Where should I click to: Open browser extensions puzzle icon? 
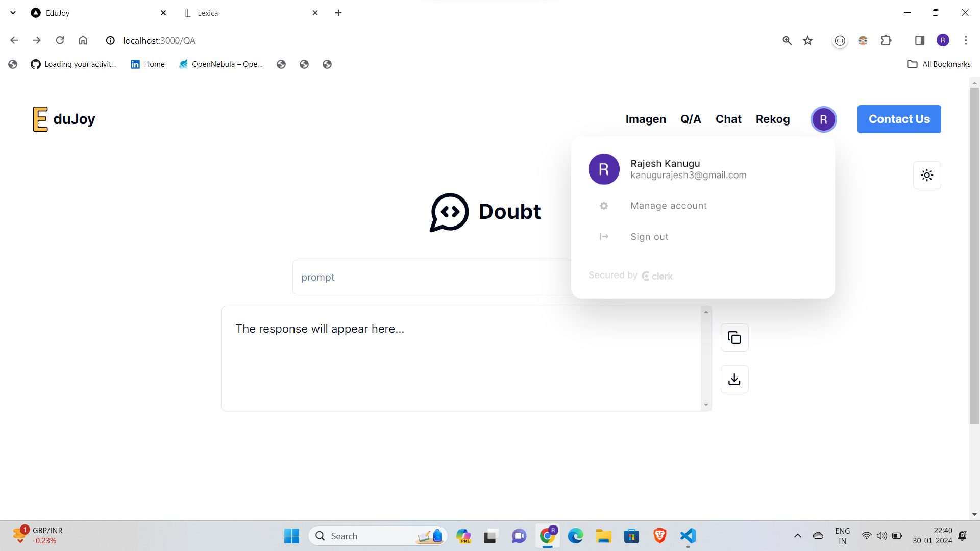886,40
